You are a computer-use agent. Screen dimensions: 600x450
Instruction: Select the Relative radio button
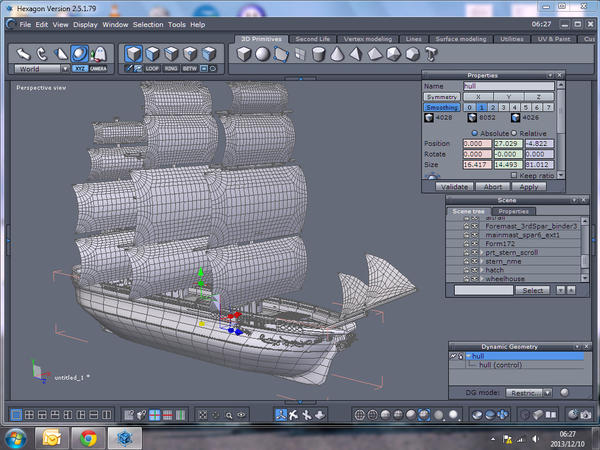[x=513, y=133]
